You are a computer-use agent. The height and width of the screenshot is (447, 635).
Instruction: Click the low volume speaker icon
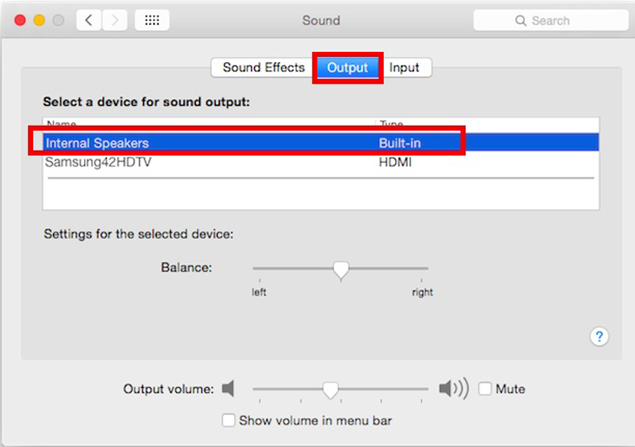228,389
